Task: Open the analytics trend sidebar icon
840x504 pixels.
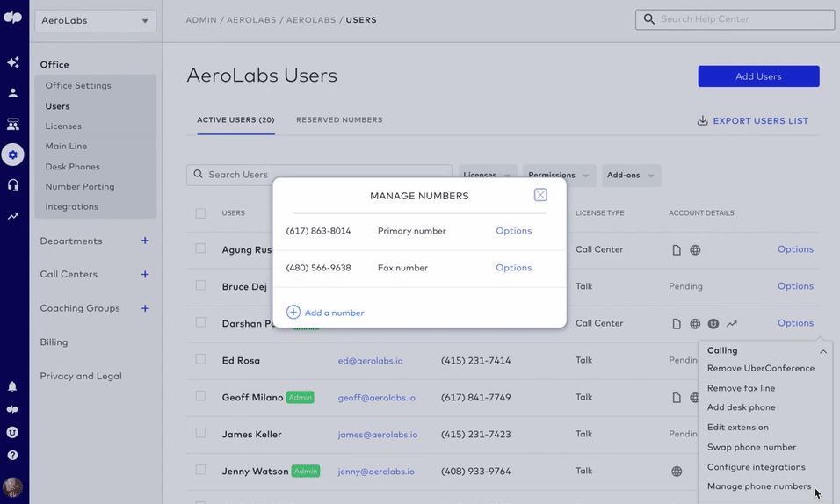Action: point(13,216)
